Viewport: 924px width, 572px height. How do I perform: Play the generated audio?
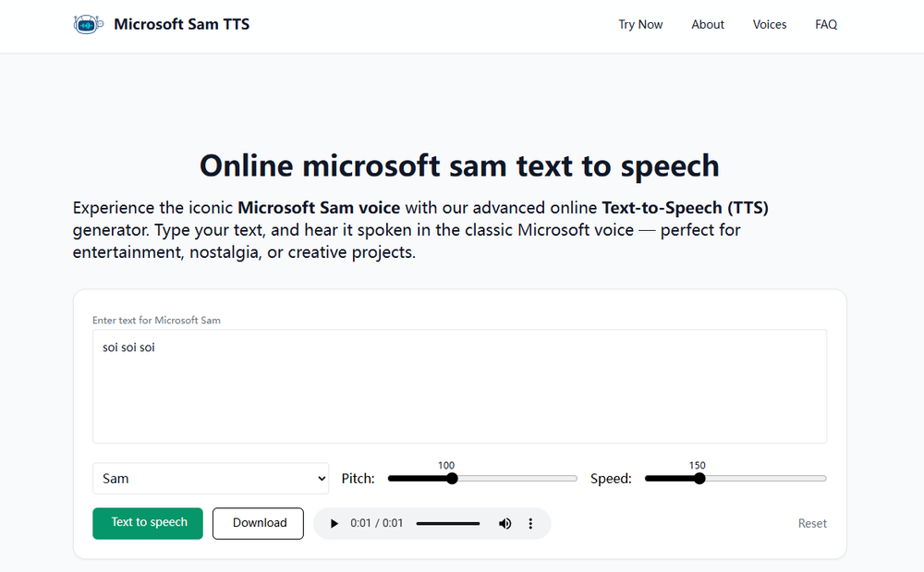click(x=334, y=523)
